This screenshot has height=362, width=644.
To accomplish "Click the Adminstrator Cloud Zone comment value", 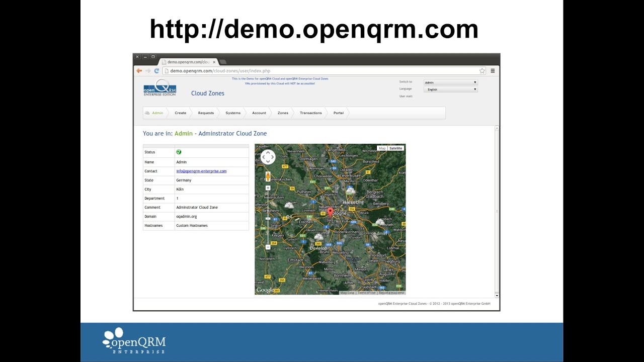I will 197,208.
